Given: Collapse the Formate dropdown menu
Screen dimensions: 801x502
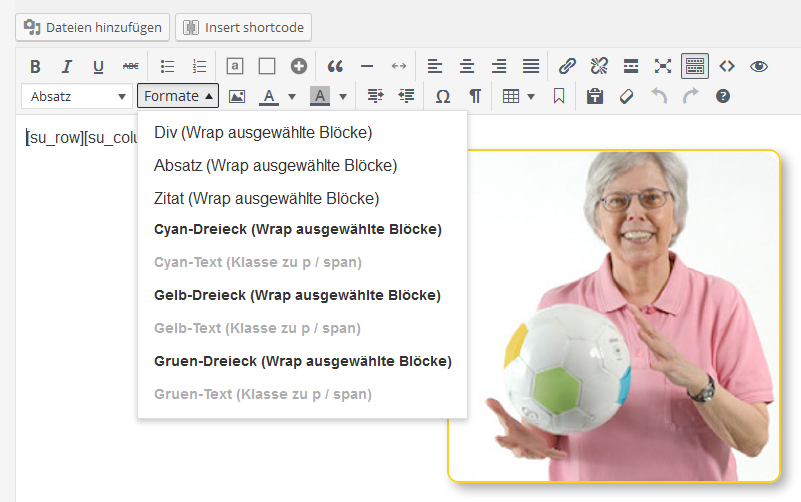Looking at the screenshot, I should pyautogui.click(x=178, y=97).
